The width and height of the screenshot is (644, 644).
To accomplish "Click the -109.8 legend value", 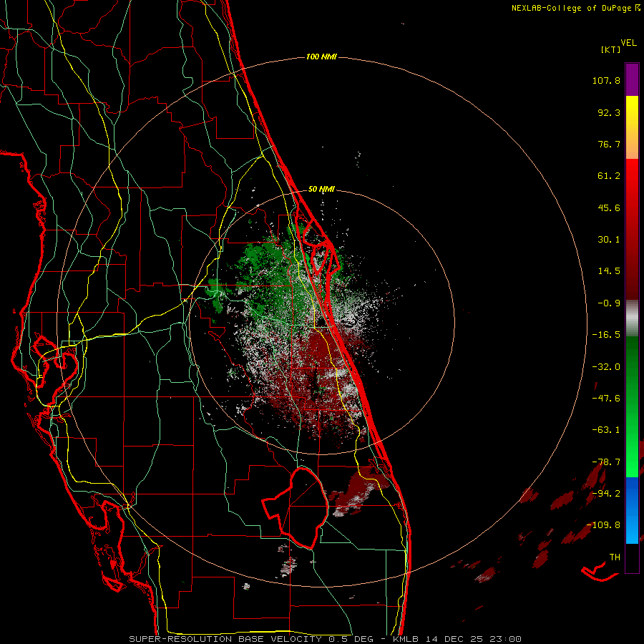I will pyautogui.click(x=603, y=525).
